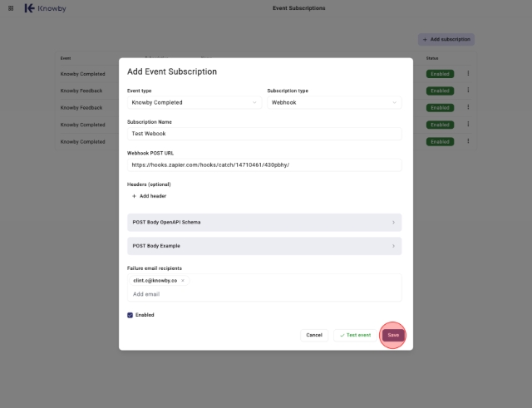Screen dimensions: 532x408
Task: Click the Save button
Action: coord(393,335)
